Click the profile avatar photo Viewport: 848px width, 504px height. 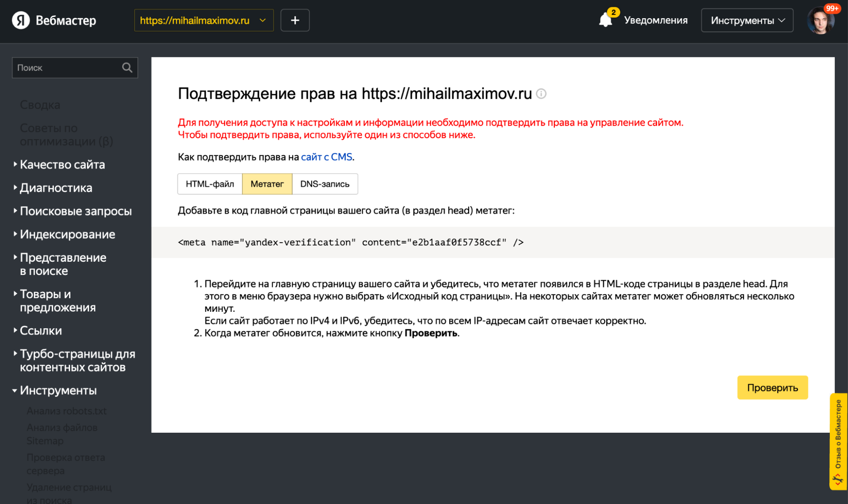(821, 20)
